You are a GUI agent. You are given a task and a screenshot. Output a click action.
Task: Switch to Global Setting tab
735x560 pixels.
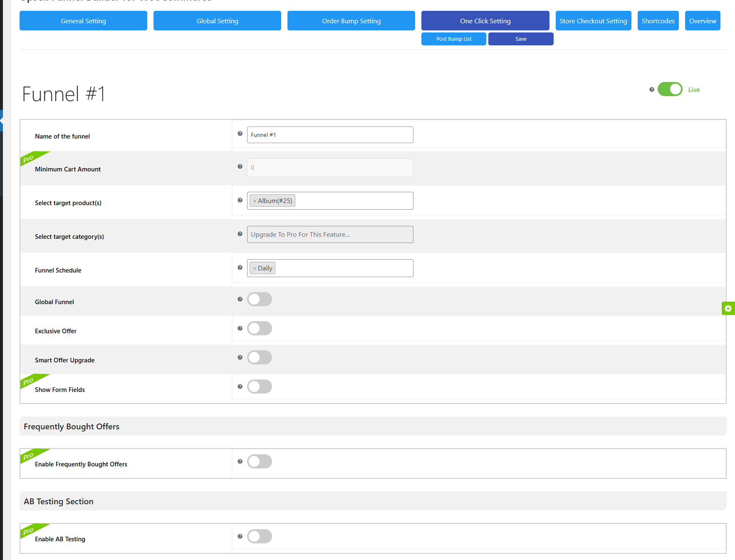(217, 21)
